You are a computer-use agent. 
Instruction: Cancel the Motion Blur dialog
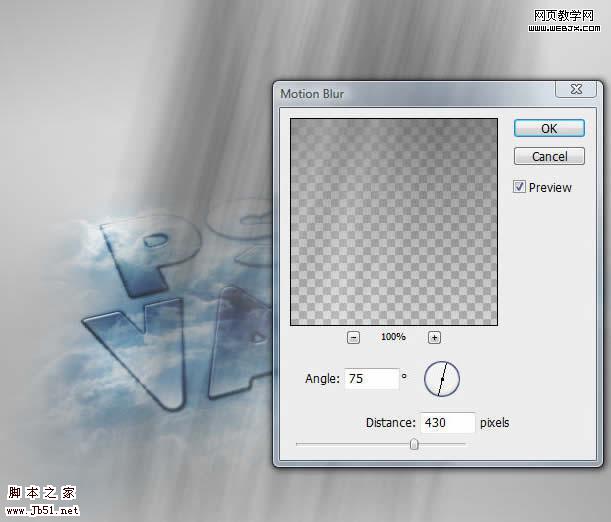(x=549, y=156)
